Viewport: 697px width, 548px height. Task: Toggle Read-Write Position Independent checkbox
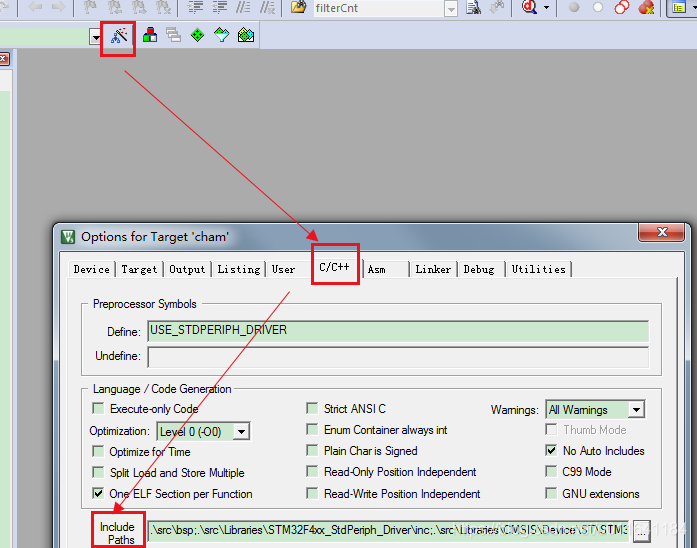[x=312, y=493]
